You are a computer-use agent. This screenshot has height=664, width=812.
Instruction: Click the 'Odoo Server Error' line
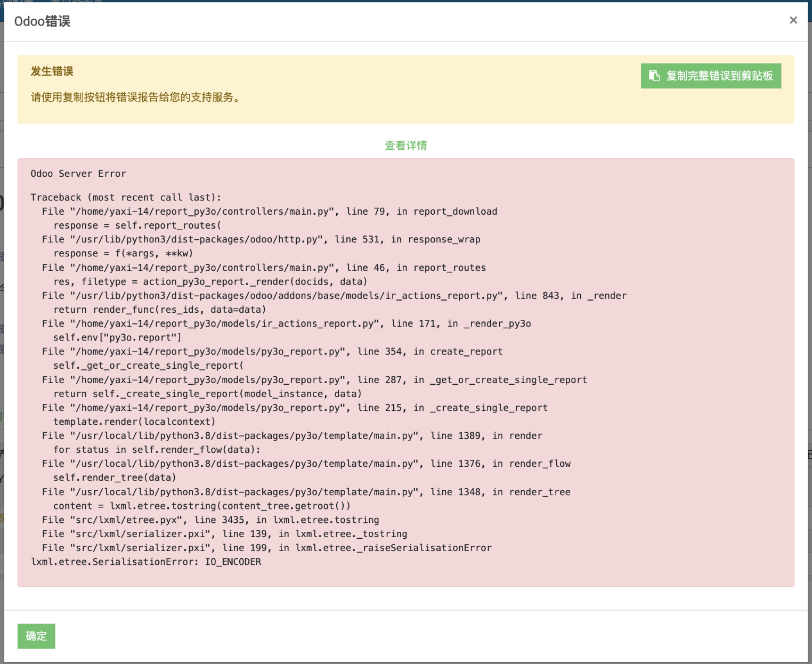click(x=78, y=174)
